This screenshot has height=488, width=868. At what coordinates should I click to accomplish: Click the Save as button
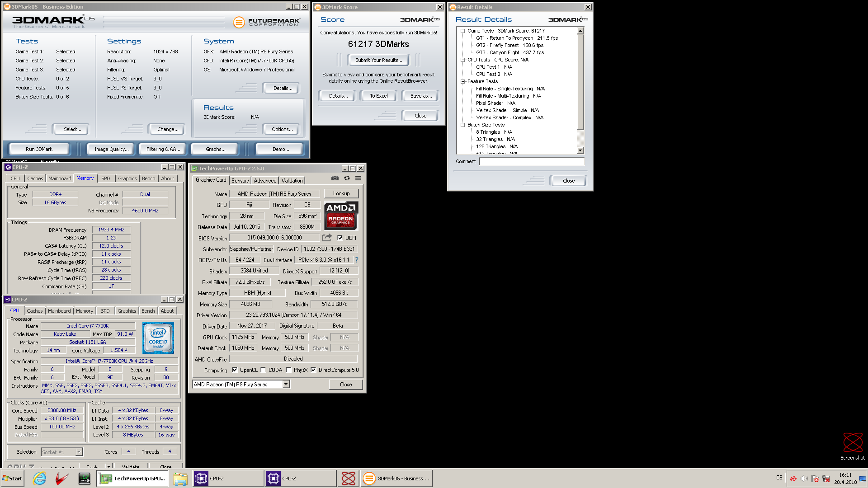[x=421, y=96]
